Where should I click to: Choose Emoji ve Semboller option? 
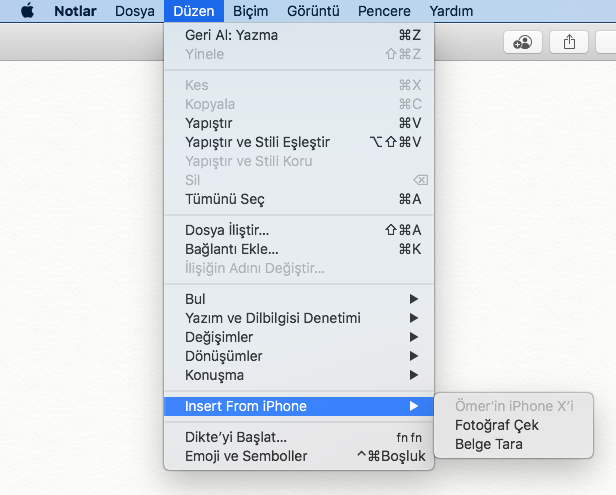246,456
